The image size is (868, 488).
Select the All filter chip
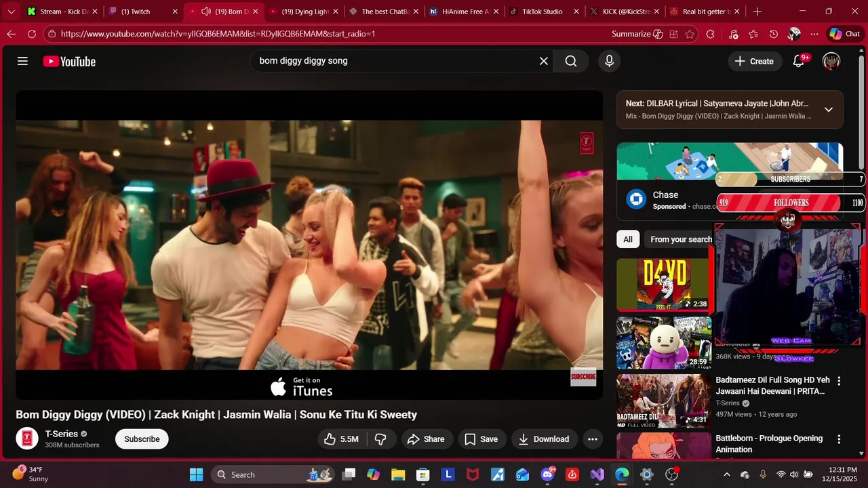click(628, 239)
